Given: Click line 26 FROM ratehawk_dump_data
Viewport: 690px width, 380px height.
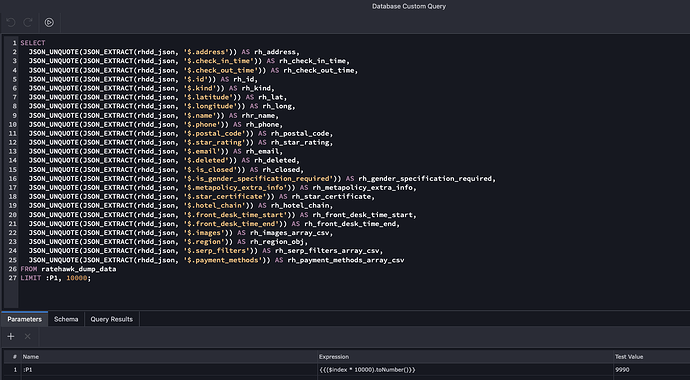Looking at the screenshot, I should [68, 269].
